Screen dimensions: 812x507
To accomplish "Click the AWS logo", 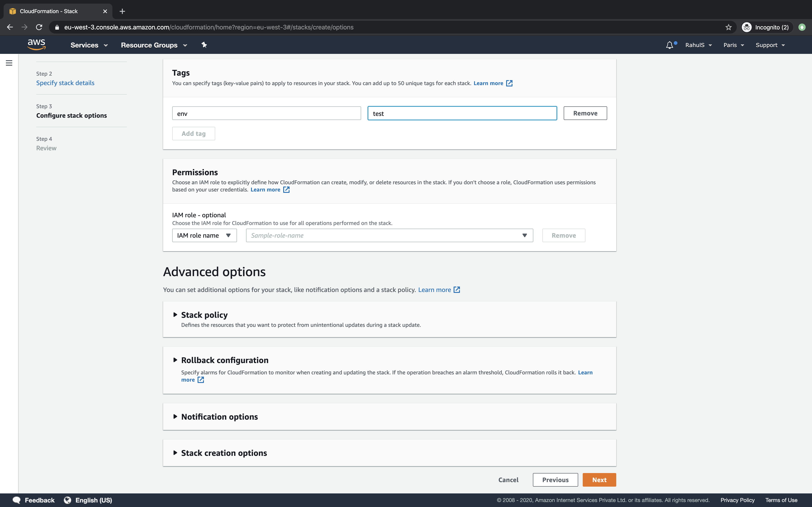I will (x=36, y=45).
